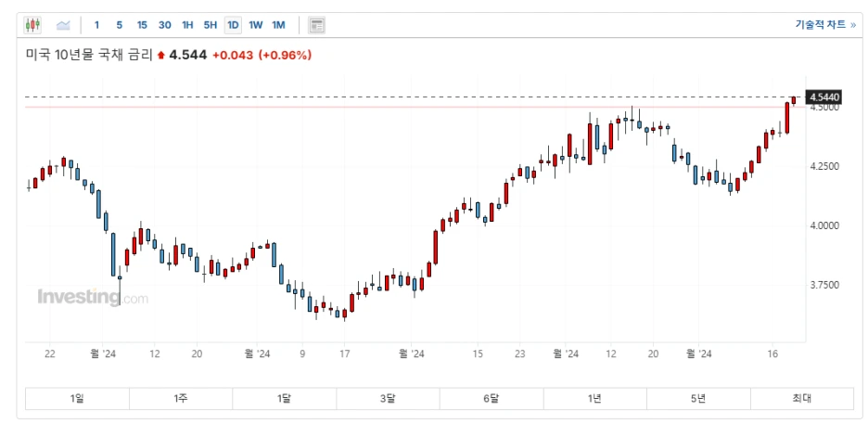Switch to the area line chart icon
This screenshot has width=868, height=424.
tap(64, 25)
